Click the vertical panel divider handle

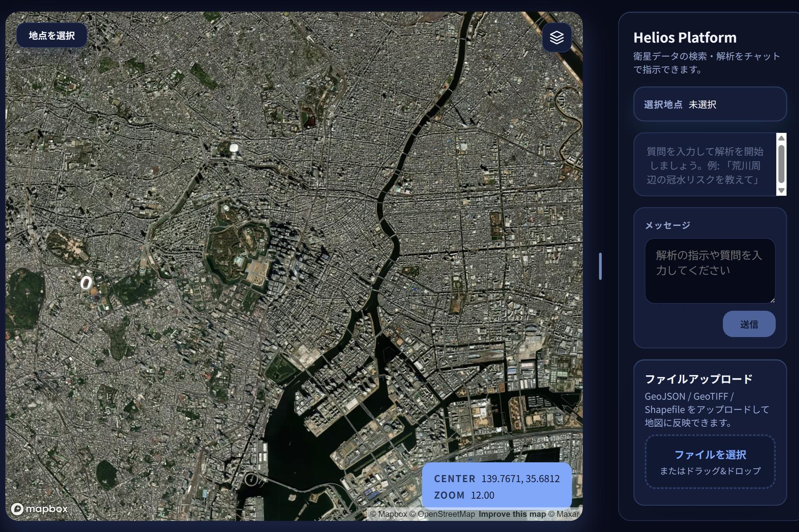(x=600, y=266)
